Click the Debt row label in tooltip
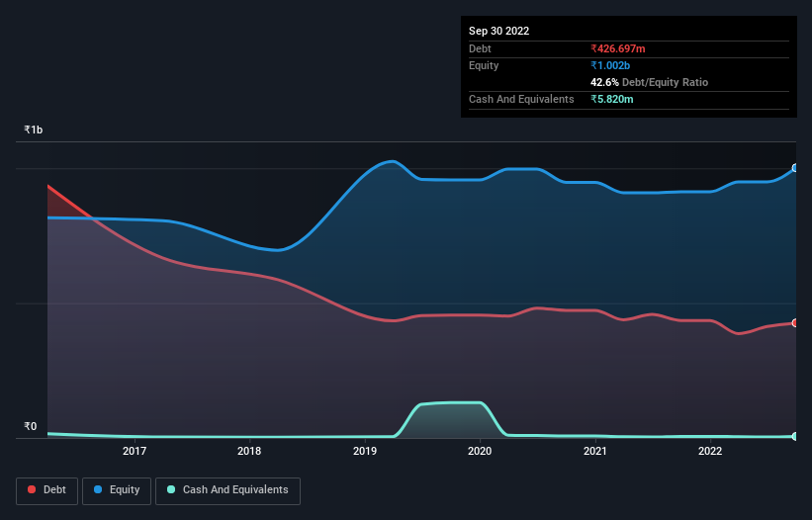Image resolution: width=812 pixels, height=520 pixels. (480, 48)
